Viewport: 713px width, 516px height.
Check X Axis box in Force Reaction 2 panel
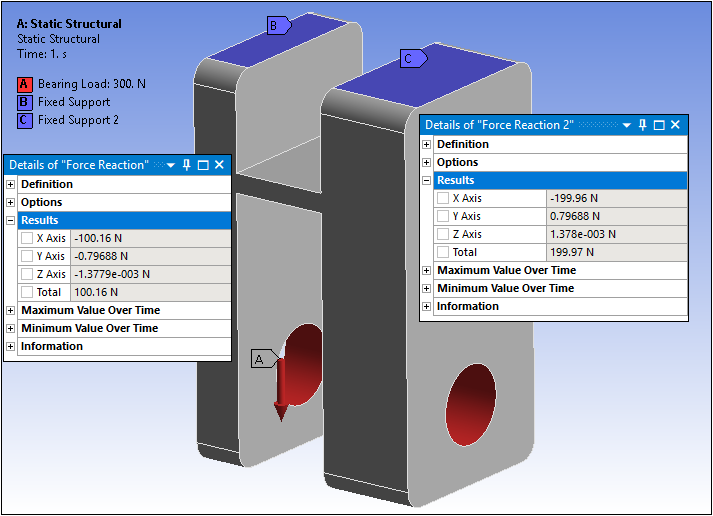click(443, 198)
